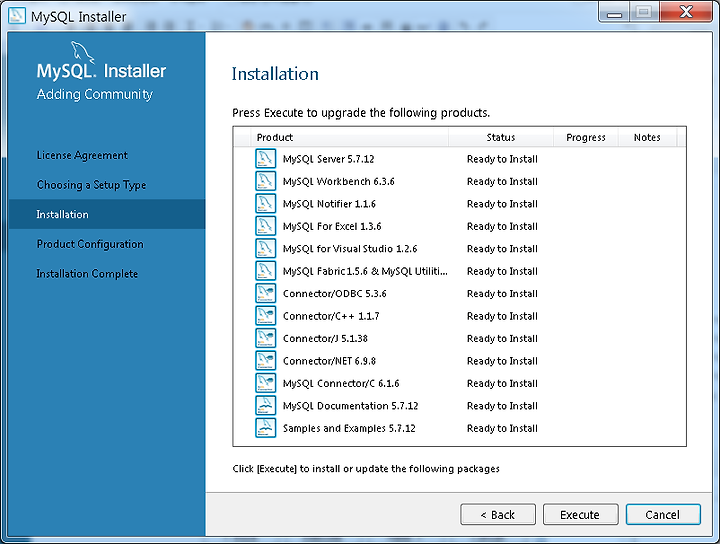Open the Installation Complete step
The image size is (720, 544).
87,274
